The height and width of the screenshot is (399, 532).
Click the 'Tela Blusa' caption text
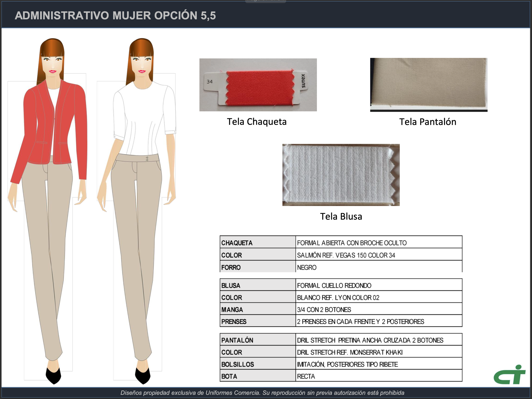(341, 216)
